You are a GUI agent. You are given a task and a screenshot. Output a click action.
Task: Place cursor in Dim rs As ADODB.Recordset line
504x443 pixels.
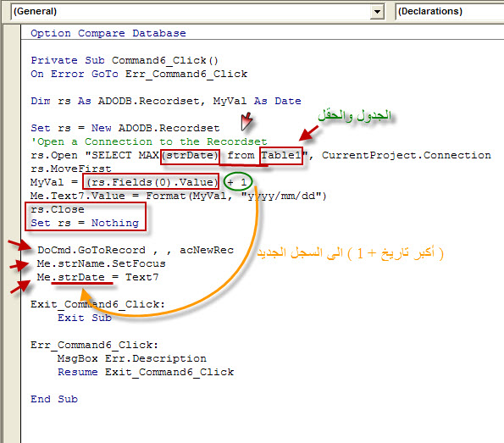(166, 102)
